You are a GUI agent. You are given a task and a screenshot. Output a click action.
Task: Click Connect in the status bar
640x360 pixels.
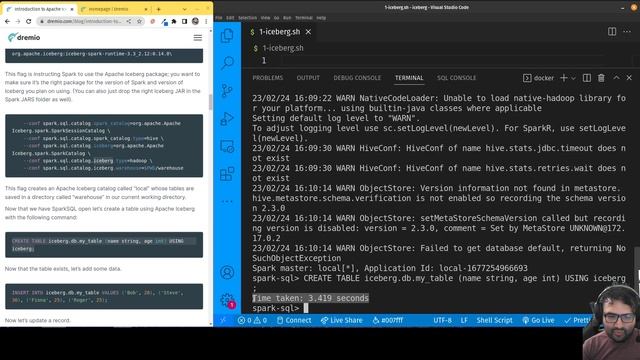294,320
